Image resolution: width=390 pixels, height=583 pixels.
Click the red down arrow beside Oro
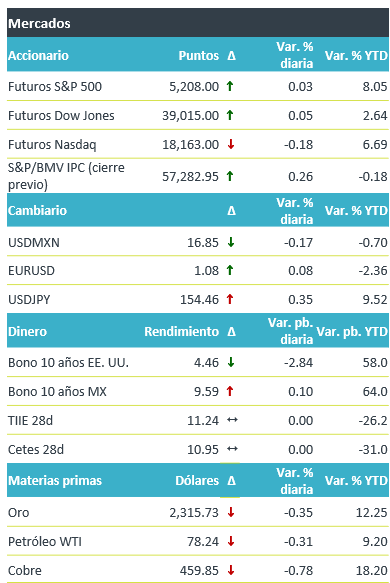coord(231,512)
